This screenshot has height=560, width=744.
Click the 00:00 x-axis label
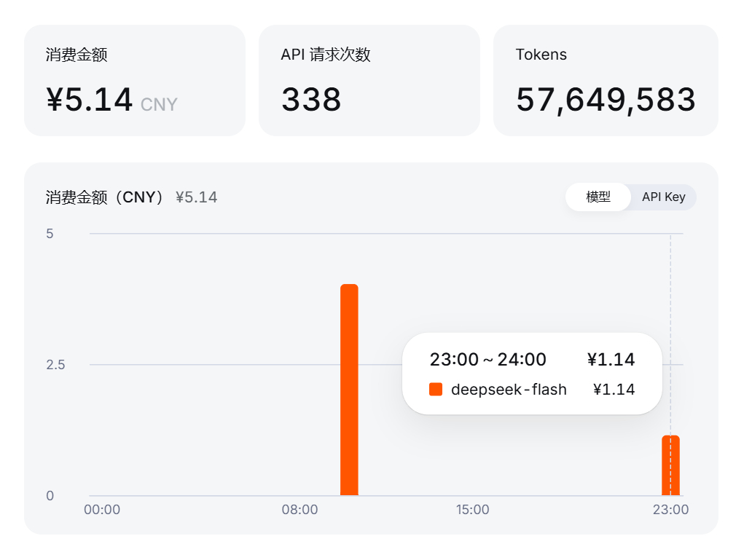102,510
